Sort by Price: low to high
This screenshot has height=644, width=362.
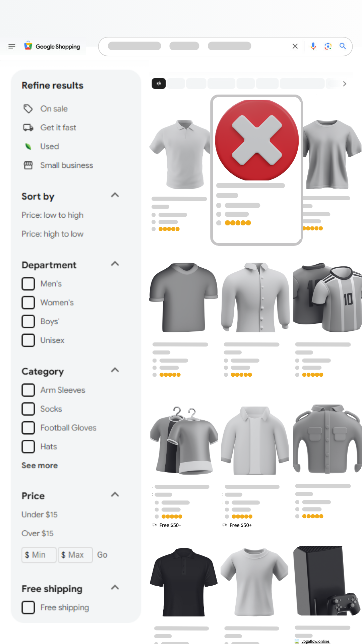point(53,215)
